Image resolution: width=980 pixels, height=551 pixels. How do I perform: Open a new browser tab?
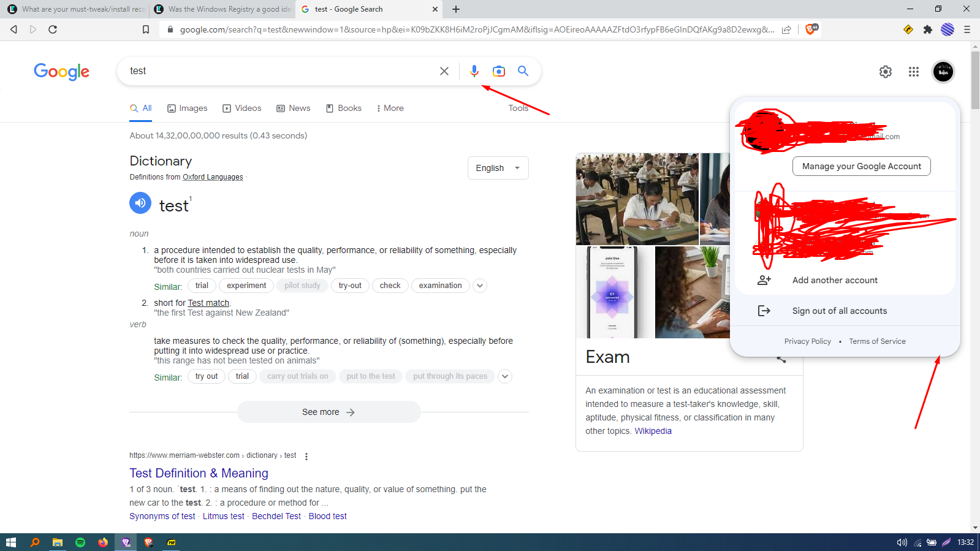click(456, 9)
